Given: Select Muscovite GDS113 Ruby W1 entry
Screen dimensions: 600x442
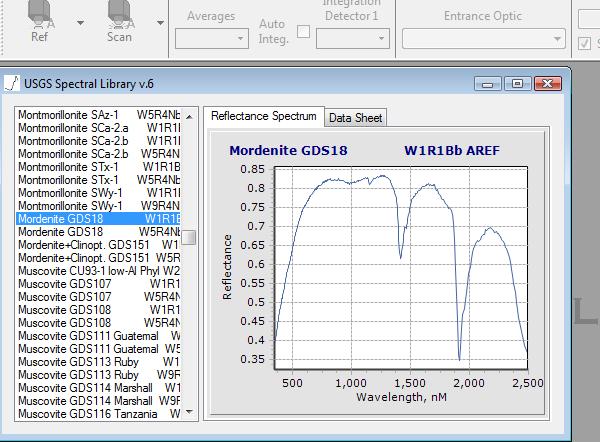Looking at the screenshot, I should pyautogui.click(x=99, y=362).
